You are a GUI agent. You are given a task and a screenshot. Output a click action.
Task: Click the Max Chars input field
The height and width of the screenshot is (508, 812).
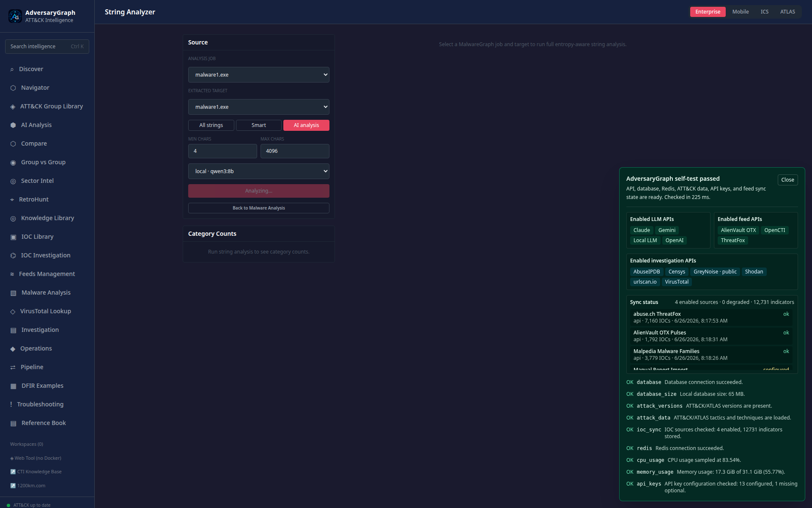coord(295,151)
